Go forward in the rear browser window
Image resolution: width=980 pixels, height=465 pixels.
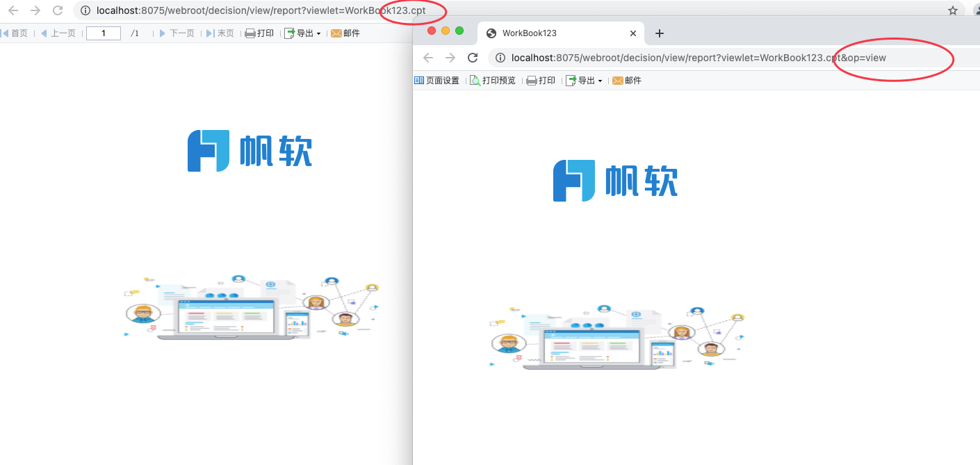pyautogui.click(x=35, y=11)
